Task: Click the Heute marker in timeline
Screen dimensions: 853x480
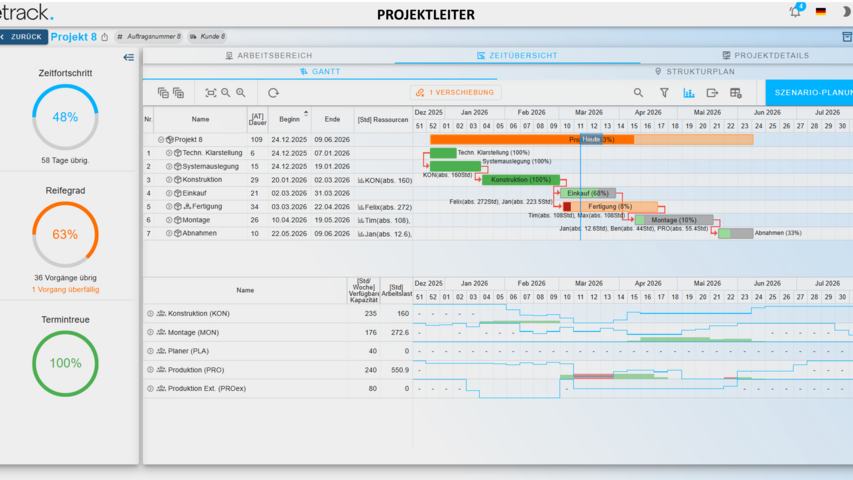Action: 591,139
